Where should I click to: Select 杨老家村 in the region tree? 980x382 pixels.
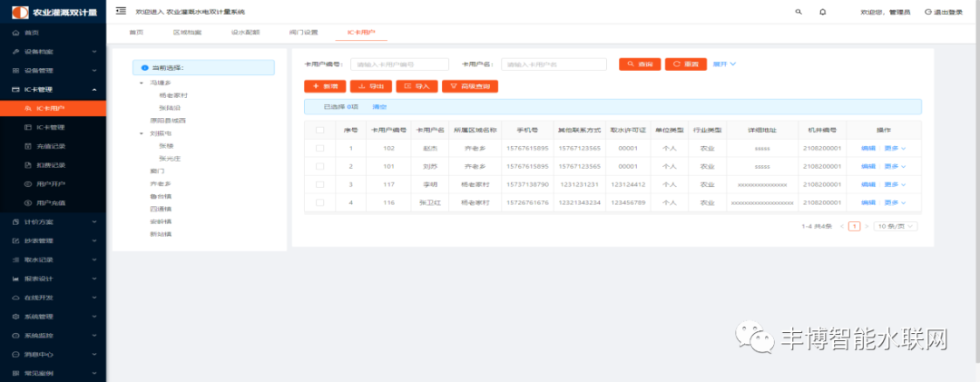pos(172,94)
